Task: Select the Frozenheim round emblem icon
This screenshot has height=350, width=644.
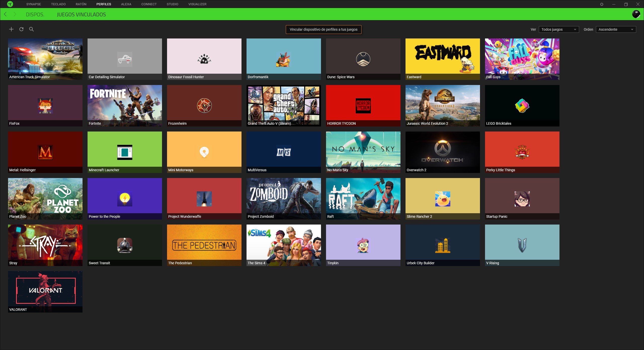Action: click(x=204, y=106)
